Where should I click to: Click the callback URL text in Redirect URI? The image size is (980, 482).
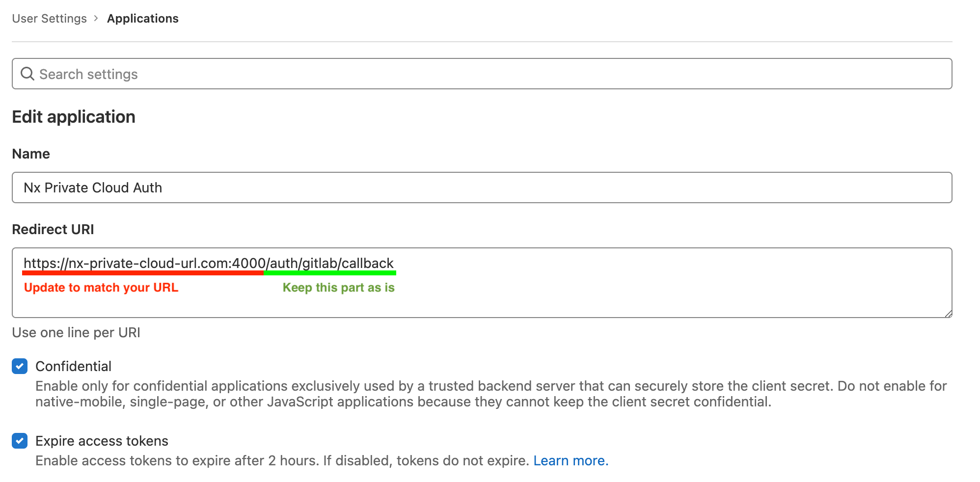tap(208, 263)
